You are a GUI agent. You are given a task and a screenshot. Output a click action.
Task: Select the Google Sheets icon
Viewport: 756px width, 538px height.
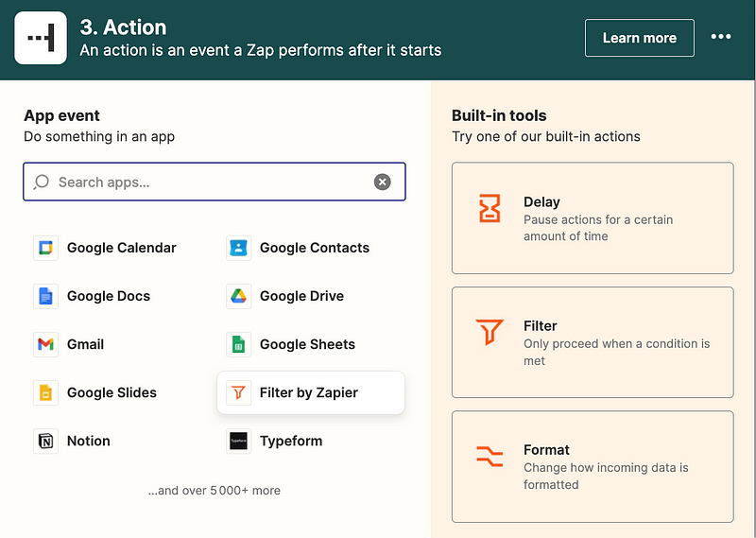click(239, 344)
